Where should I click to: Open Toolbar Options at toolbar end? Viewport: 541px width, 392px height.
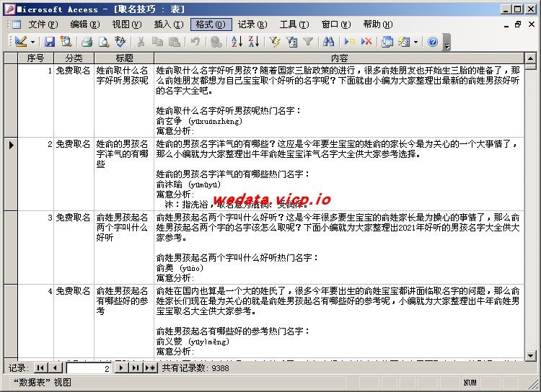coord(447,42)
